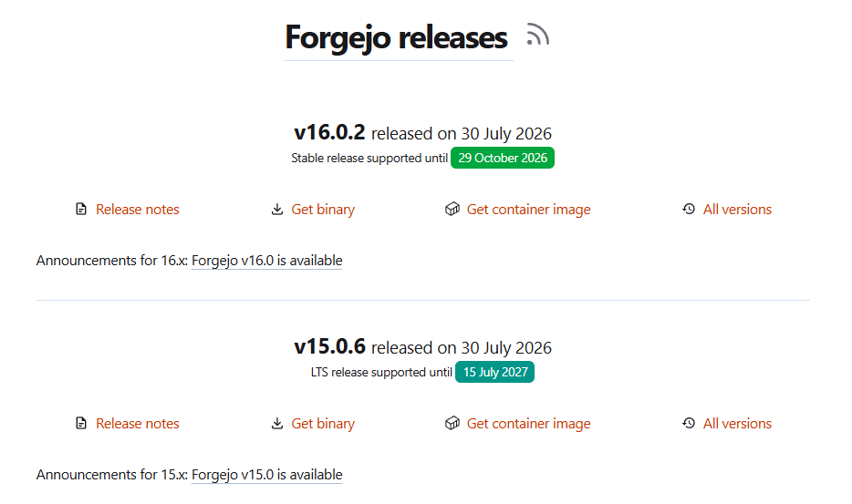
Task: Open 'Forgejo v16.0 is available' announcement
Action: coord(266,261)
